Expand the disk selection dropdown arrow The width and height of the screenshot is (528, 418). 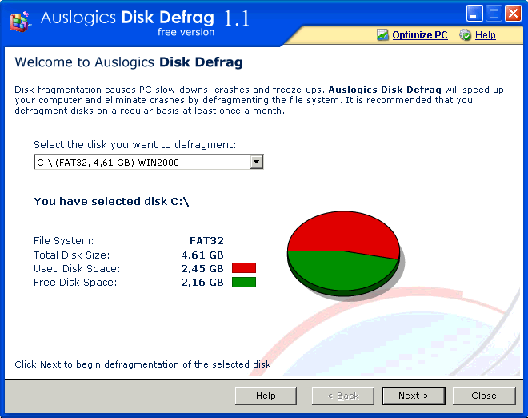click(x=256, y=162)
